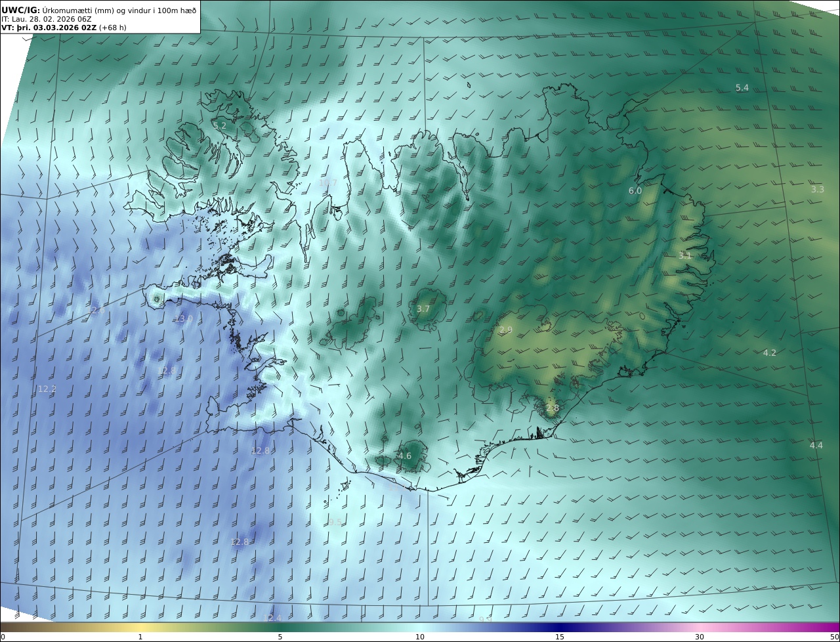Select the 3.7 value inside the glacier outline

[x=423, y=309]
